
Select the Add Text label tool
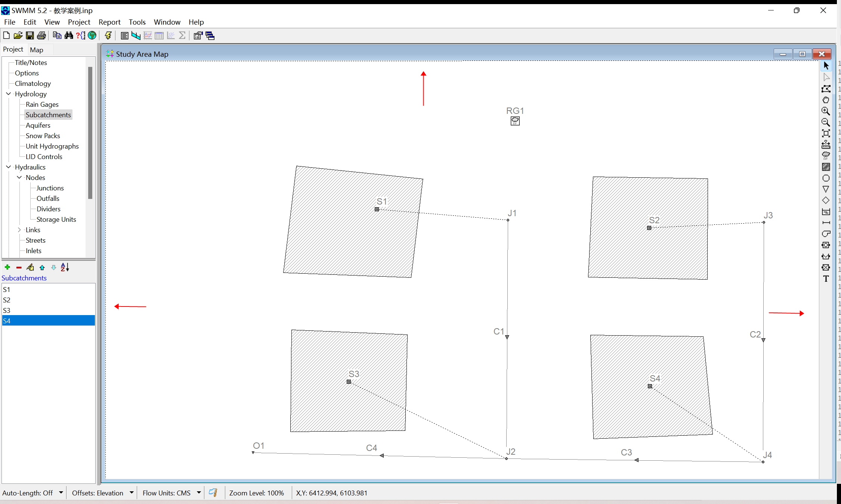point(826,279)
